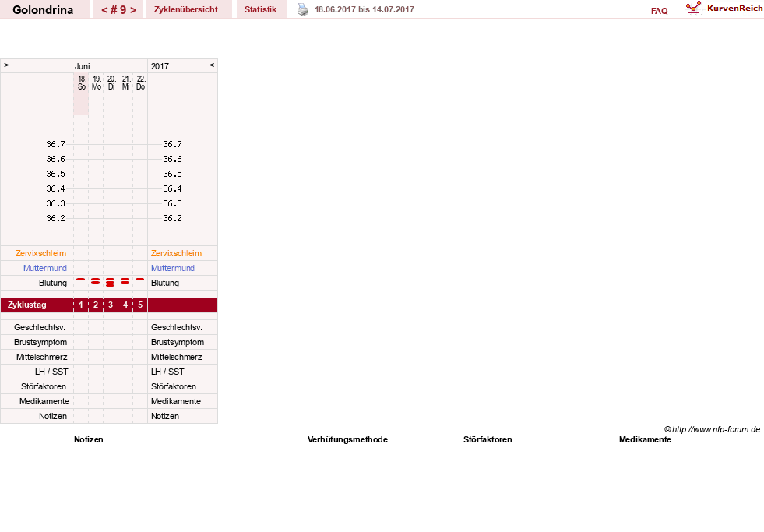
Task: Click the left Mittelschmerz row label
Action: coord(41,357)
